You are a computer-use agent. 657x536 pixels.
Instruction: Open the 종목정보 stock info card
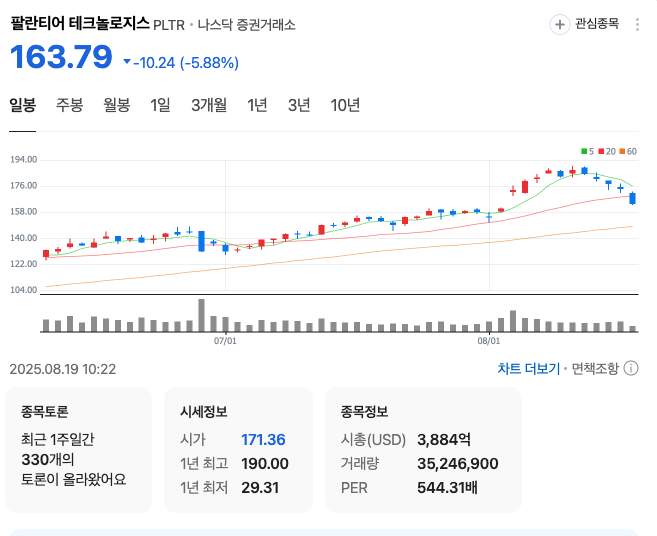[x=423, y=450]
